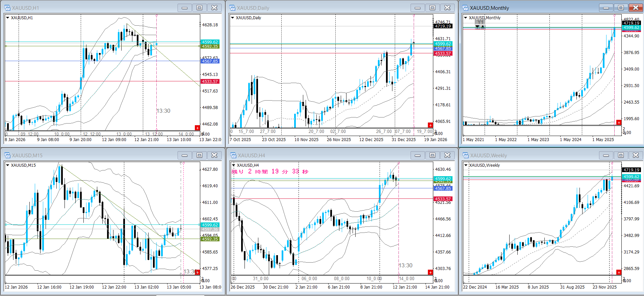The height and width of the screenshot is (296, 644).
Task: Select the 4533.57 red price level on H1
Action: [210, 81]
